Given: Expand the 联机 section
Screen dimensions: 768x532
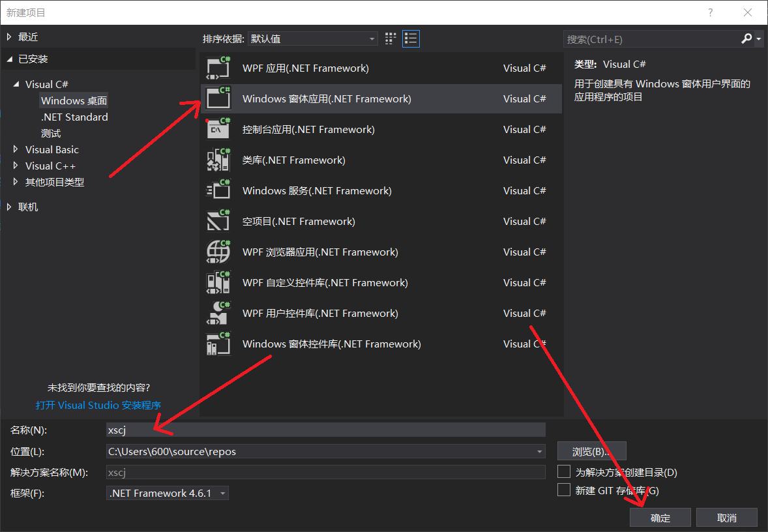Looking at the screenshot, I should click(x=9, y=207).
